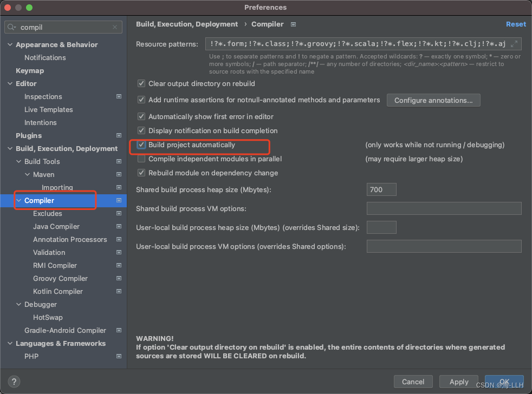Click the project-level icon beside the Inspections row
The width and height of the screenshot is (532, 394).
click(x=119, y=97)
